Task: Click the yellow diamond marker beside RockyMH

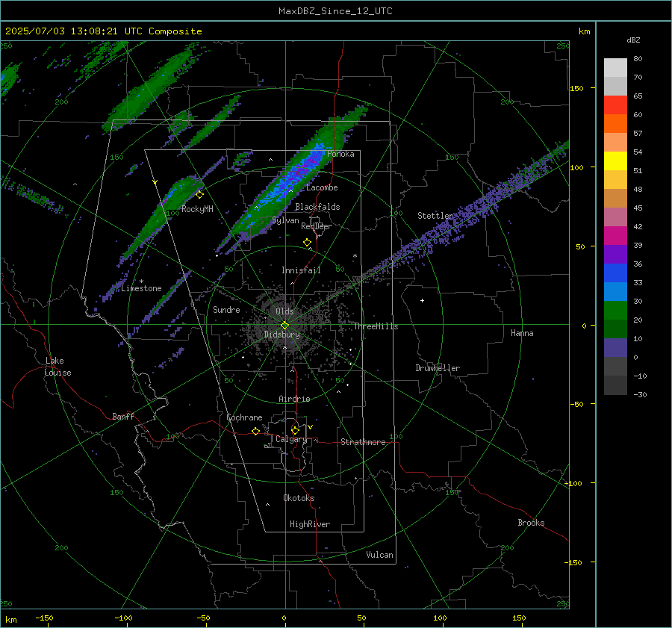Action: click(x=199, y=195)
